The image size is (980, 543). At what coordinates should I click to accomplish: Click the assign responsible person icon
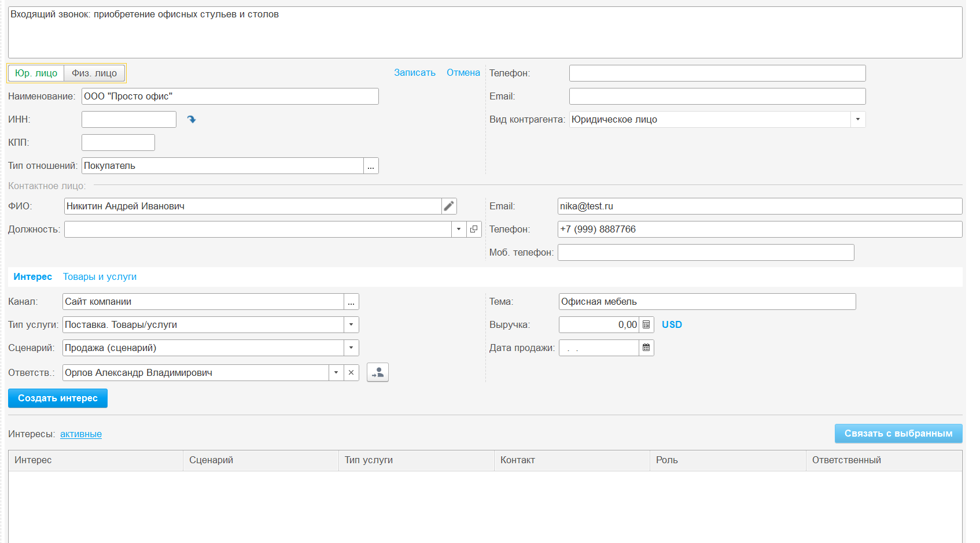point(378,373)
